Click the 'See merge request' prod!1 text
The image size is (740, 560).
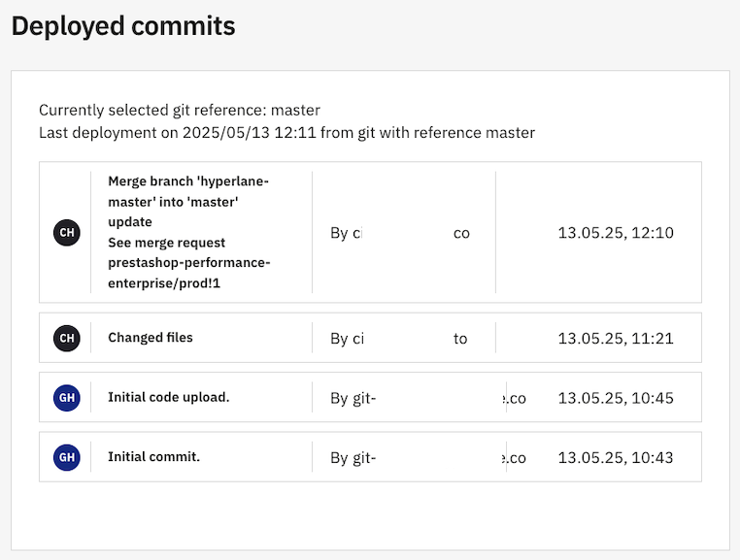[188, 263]
